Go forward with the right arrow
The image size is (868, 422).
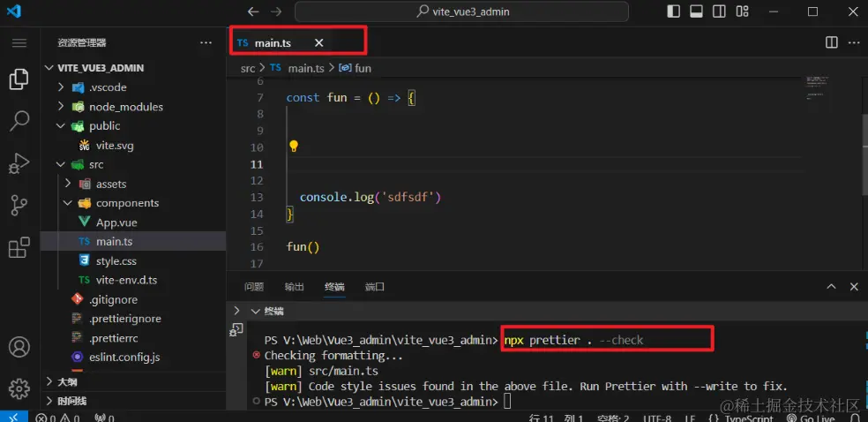(x=276, y=11)
